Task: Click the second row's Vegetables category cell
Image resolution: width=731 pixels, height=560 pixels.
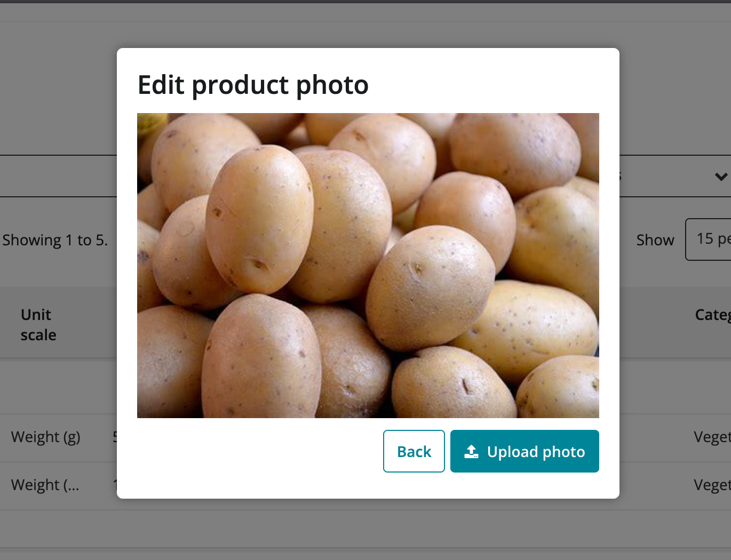Action: [712, 485]
